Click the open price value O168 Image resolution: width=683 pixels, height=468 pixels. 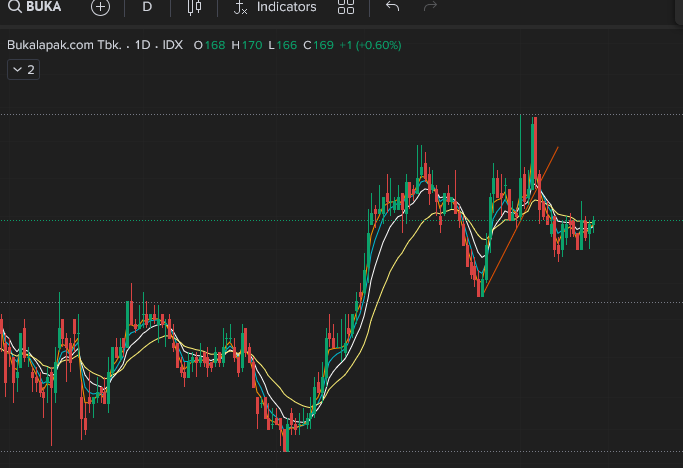click(x=210, y=45)
